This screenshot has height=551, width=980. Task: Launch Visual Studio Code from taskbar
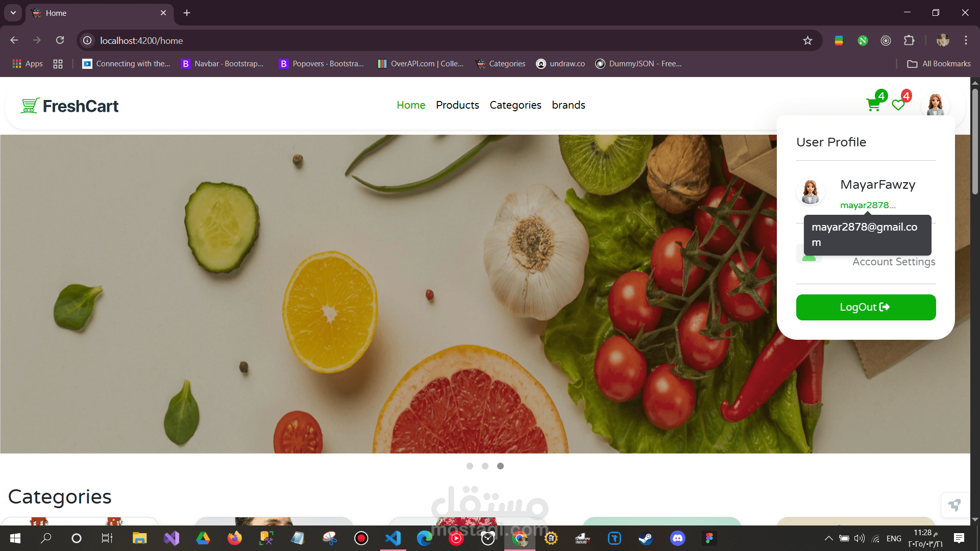[x=393, y=538]
